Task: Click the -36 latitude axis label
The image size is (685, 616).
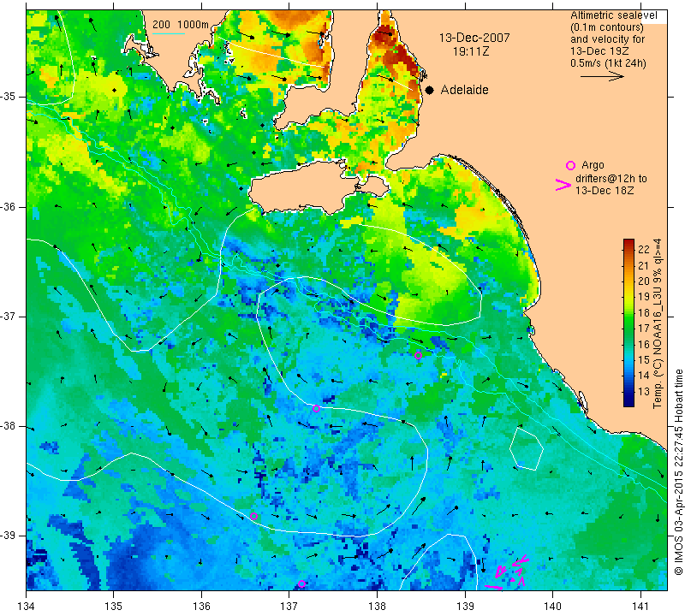Action: (x=9, y=206)
